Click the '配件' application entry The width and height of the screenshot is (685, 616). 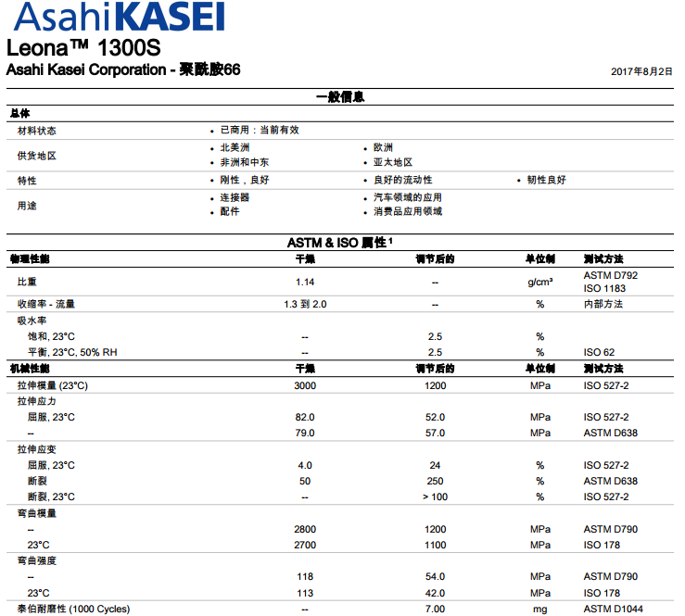230,211
